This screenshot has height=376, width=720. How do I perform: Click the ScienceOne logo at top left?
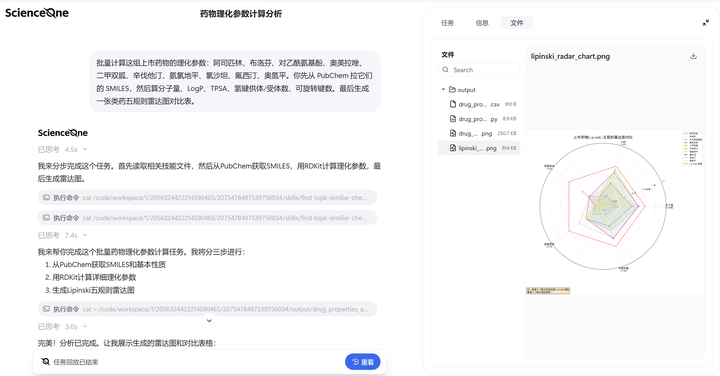pos(37,13)
